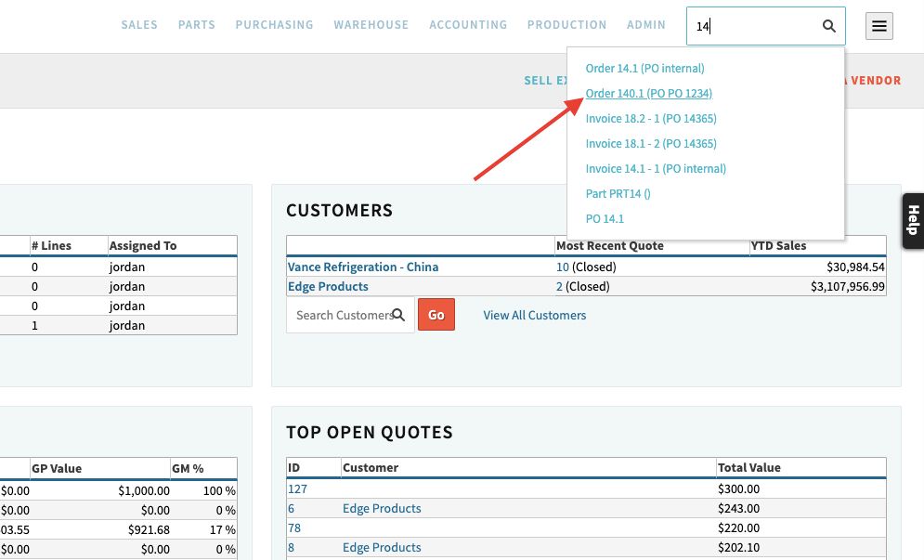Open the Help sidebar tab

pos(912,221)
